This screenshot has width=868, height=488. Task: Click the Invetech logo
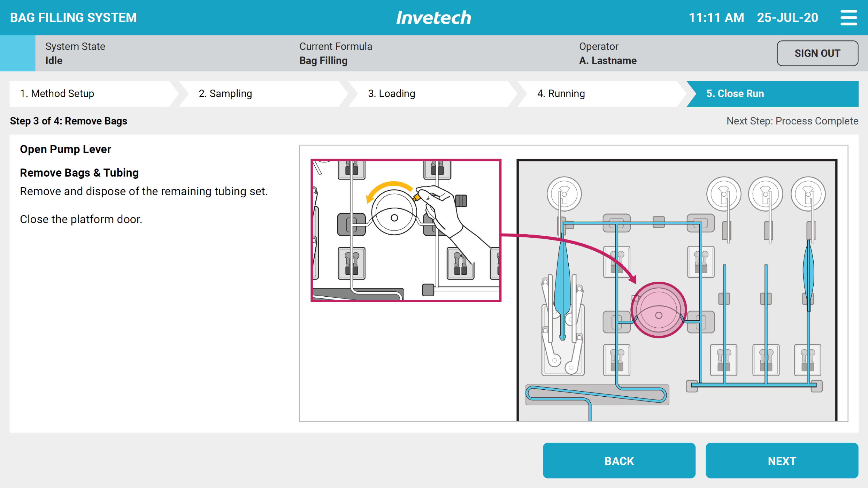433,17
